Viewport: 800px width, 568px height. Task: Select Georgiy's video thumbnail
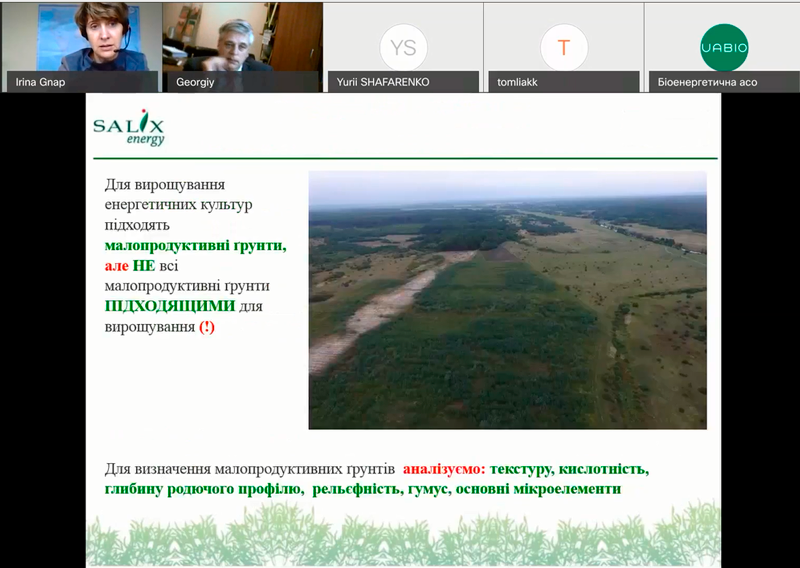click(x=242, y=47)
